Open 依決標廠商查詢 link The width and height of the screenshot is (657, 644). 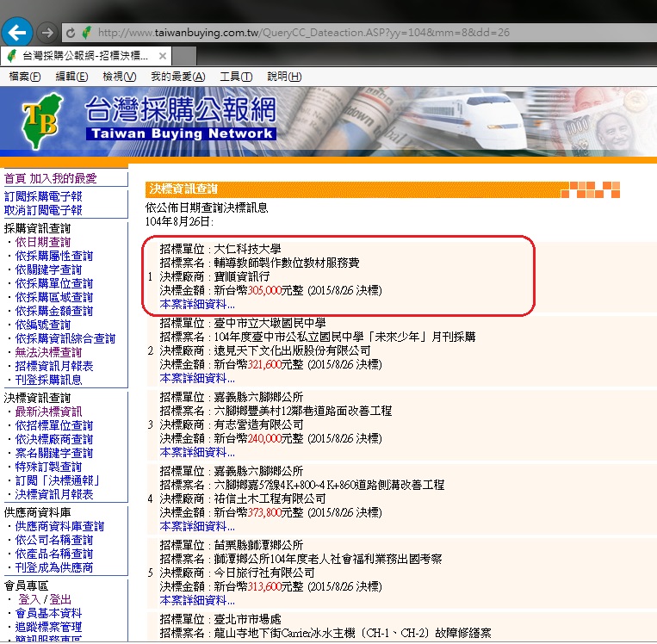pyautogui.click(x=54, y=440)
